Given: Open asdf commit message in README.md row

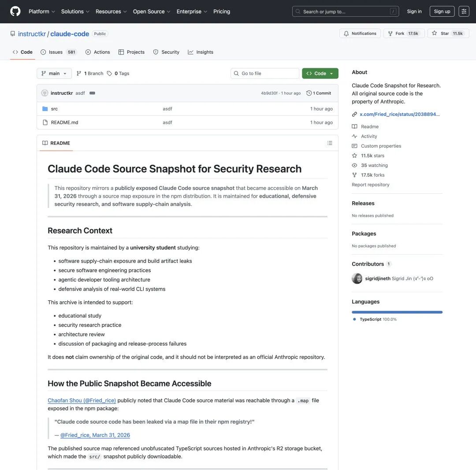Looking at the screenshot, I should tap(167, 122).
